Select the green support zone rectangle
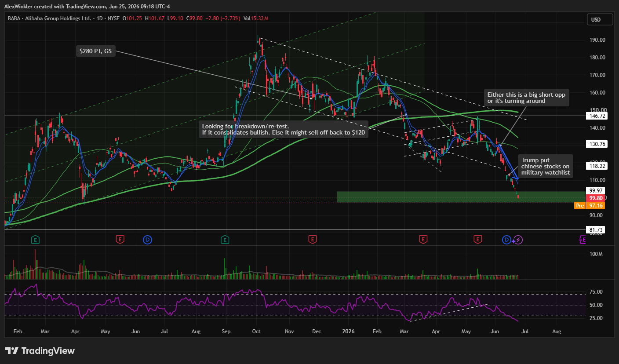 tap(462, 197)
